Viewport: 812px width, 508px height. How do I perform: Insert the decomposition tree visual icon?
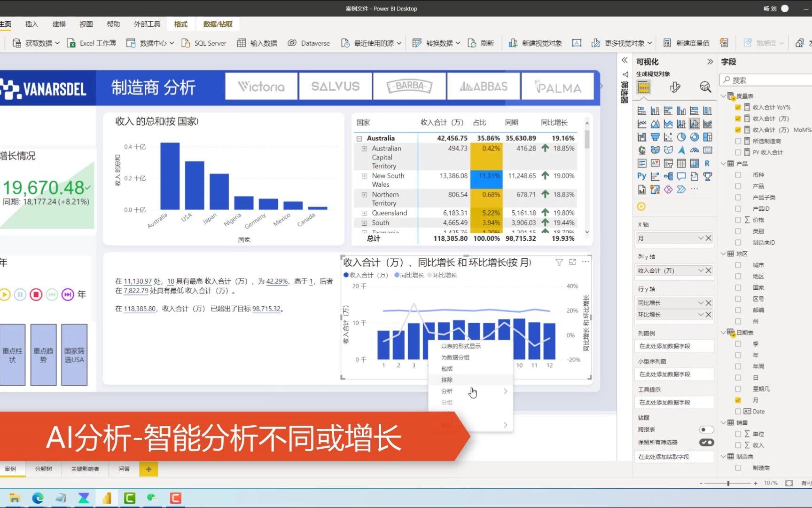(668, 176)
